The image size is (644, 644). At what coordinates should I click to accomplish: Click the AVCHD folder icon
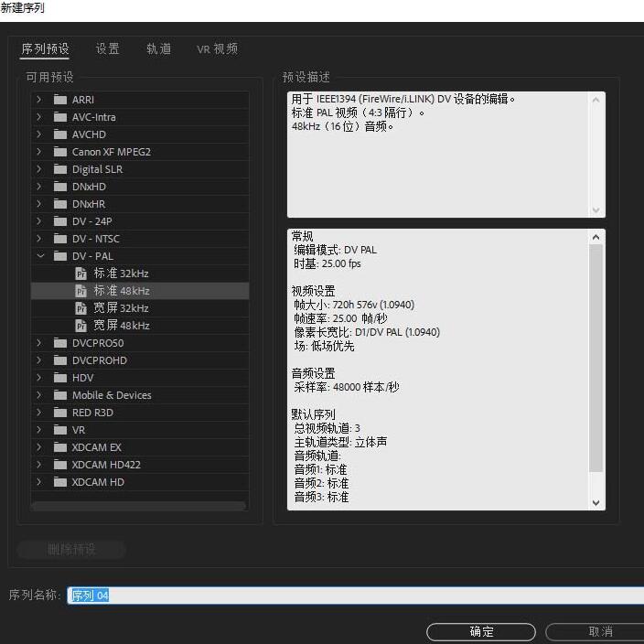60,134
